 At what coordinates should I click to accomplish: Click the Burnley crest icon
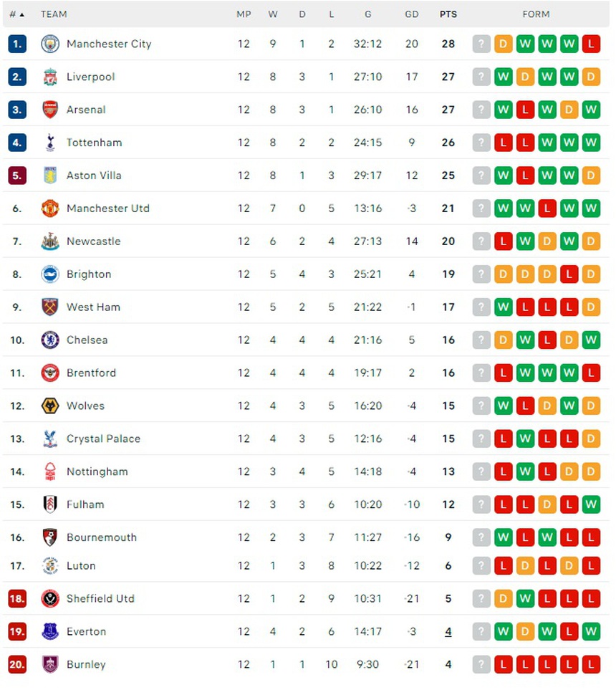tap(49, 665)
